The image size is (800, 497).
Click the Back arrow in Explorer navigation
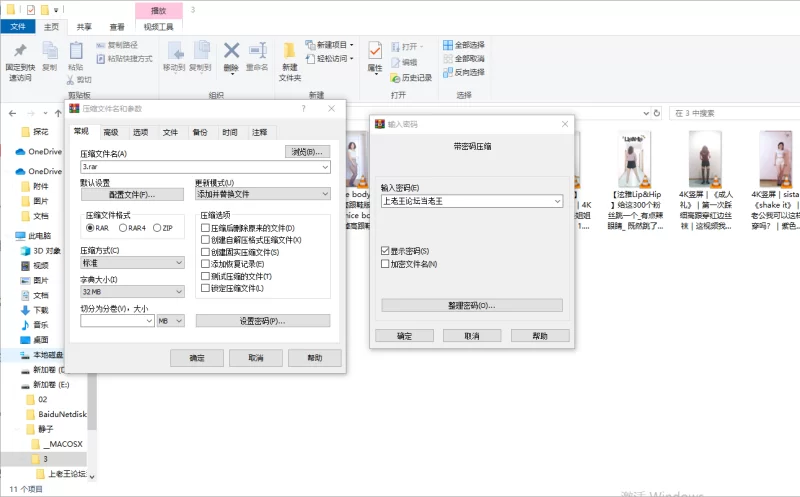[x=13, y=113]
